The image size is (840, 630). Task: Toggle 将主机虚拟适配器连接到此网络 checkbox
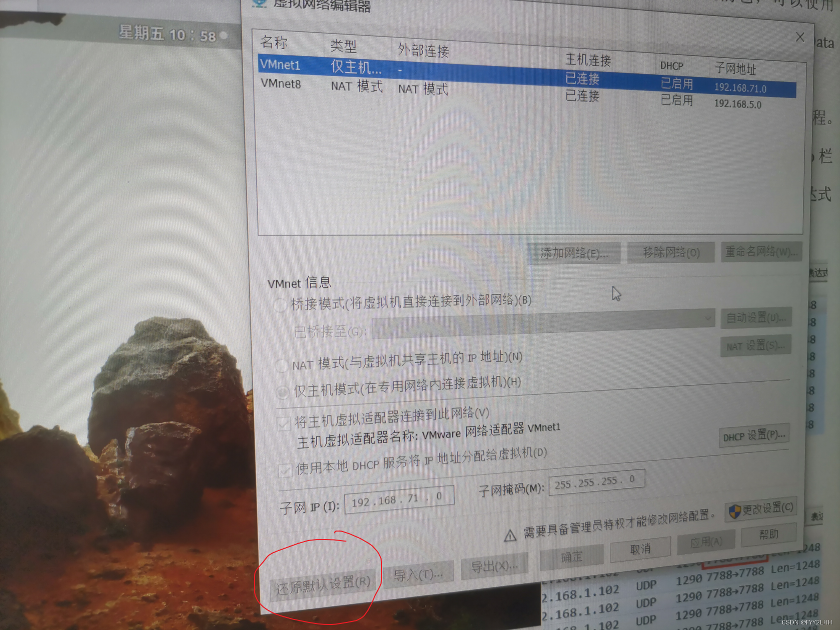tap(284, 424)
